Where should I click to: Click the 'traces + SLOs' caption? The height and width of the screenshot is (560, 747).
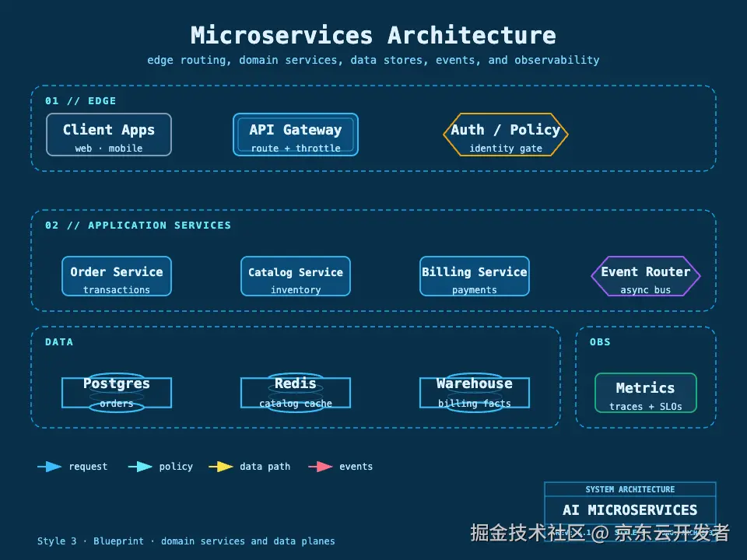click(646, 407)
